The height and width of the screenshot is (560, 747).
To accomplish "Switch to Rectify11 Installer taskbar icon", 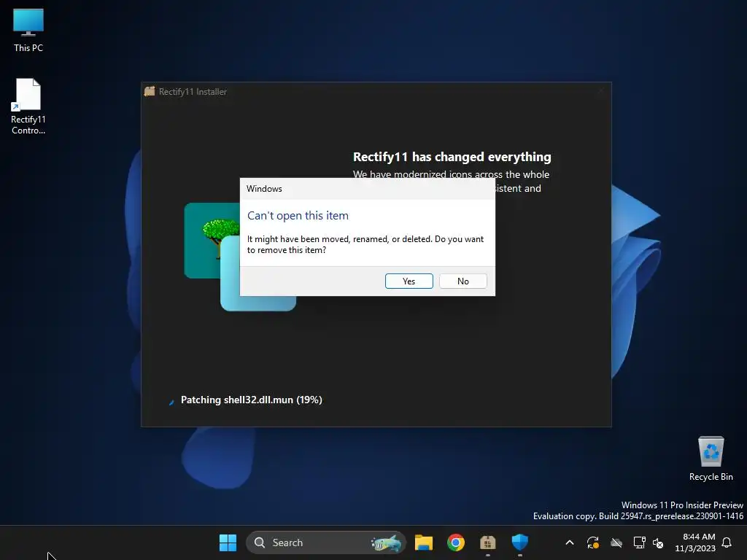I will pos(487,542).
